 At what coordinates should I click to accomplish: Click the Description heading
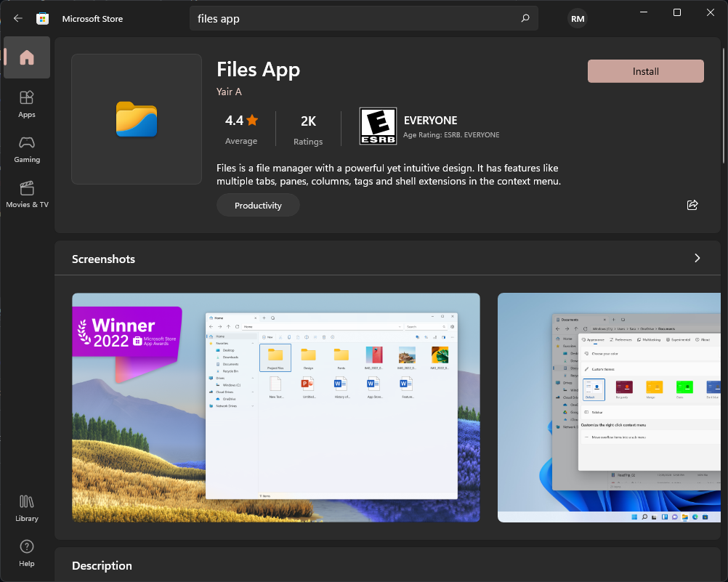102,566
